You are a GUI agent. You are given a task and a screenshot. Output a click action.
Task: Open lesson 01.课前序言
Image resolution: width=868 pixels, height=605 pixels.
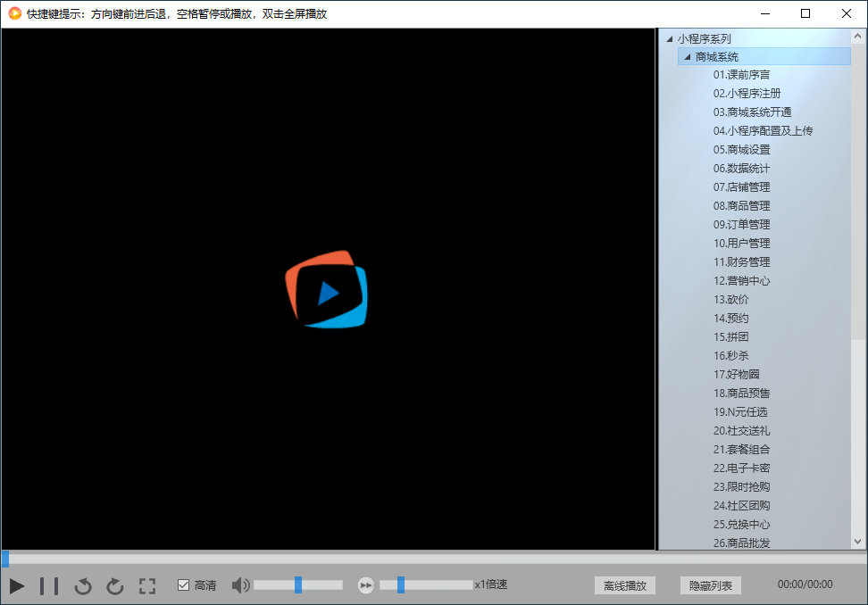tap(741, 75)
